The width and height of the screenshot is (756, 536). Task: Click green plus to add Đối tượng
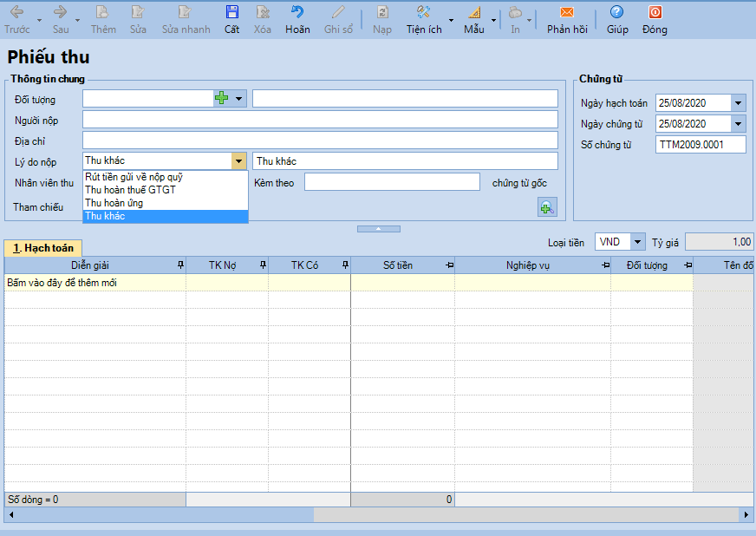pyautogui.click(x=222, y=98)
